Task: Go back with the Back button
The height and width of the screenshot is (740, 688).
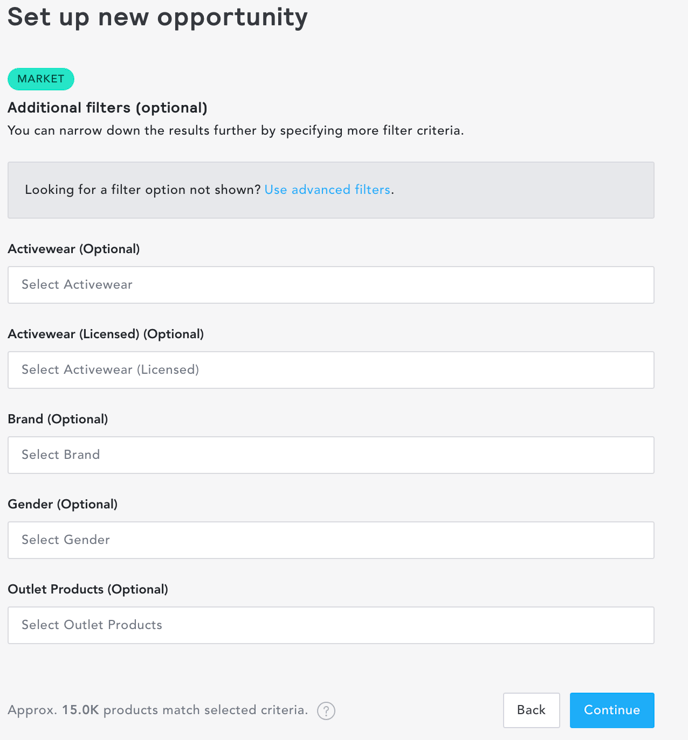Action: tap(531, 710)
